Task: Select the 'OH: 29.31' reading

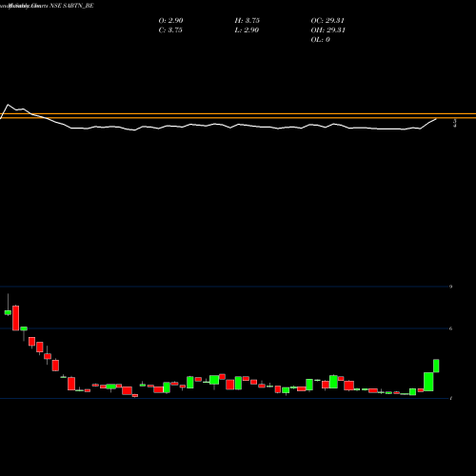Action: tap(328, 30)
